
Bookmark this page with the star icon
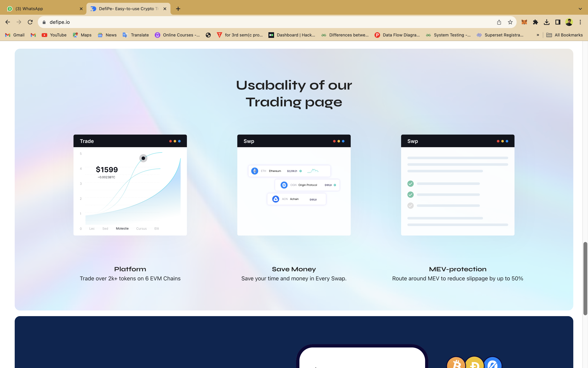click(x=510, y=22)
